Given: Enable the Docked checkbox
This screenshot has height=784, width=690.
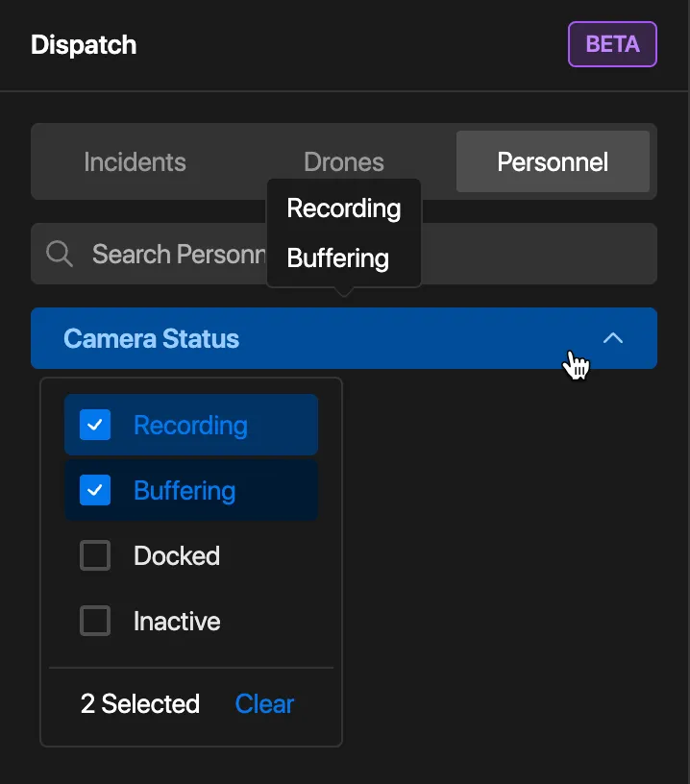Looking at the screenshot, I should tap(95, 555).
